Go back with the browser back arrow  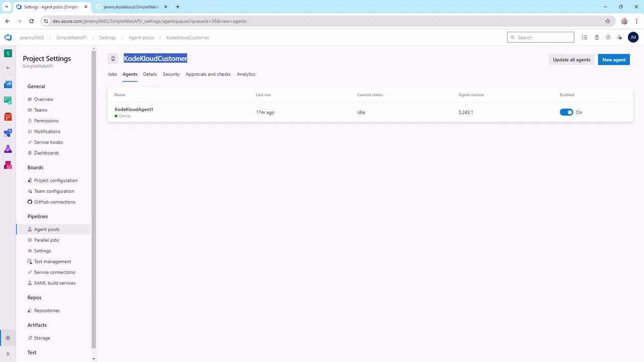(x=8, y=21)
